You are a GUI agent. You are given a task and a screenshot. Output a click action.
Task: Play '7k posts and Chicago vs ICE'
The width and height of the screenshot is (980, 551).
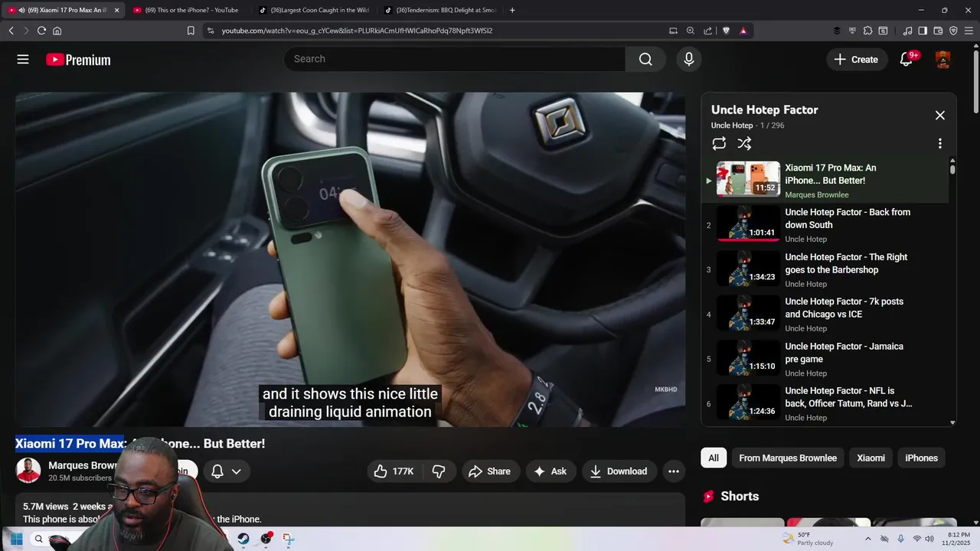(x=825, y=314)
